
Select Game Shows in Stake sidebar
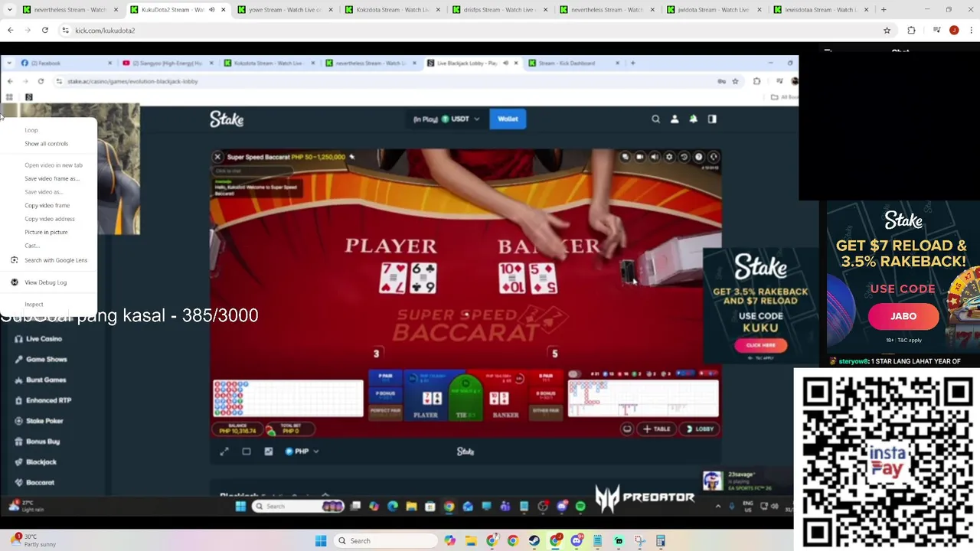pos(46,359)
